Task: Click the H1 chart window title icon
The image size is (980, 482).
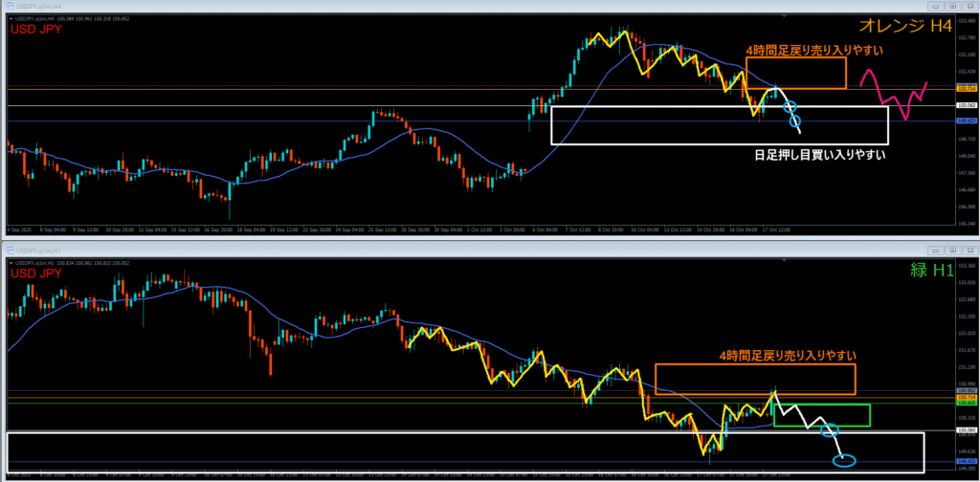Action: coord(11,252)
